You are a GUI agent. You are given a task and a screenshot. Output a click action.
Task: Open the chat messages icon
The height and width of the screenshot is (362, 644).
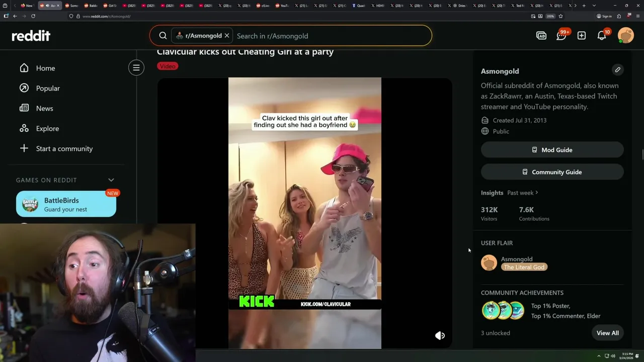coord(561,36)
